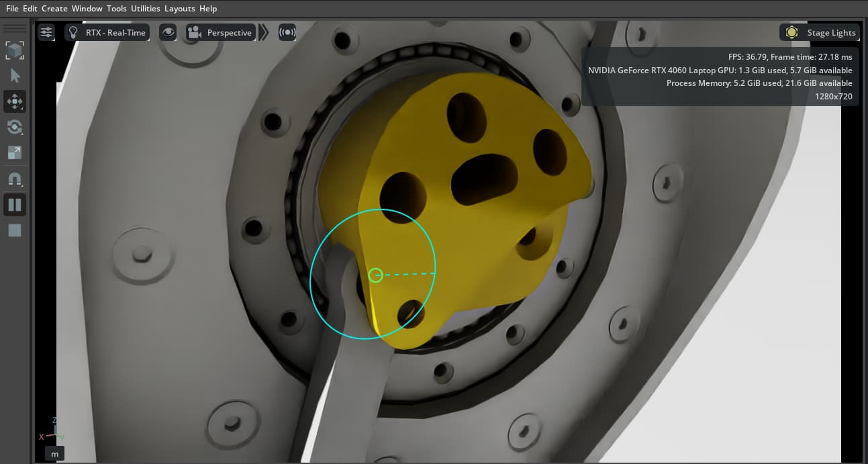Image resolution: width=868 pixels, height=464 pixels.
Task: Click the NVIDIA GeForce GPU memory text
Action: pyautogui.click(x=720, y=70)
